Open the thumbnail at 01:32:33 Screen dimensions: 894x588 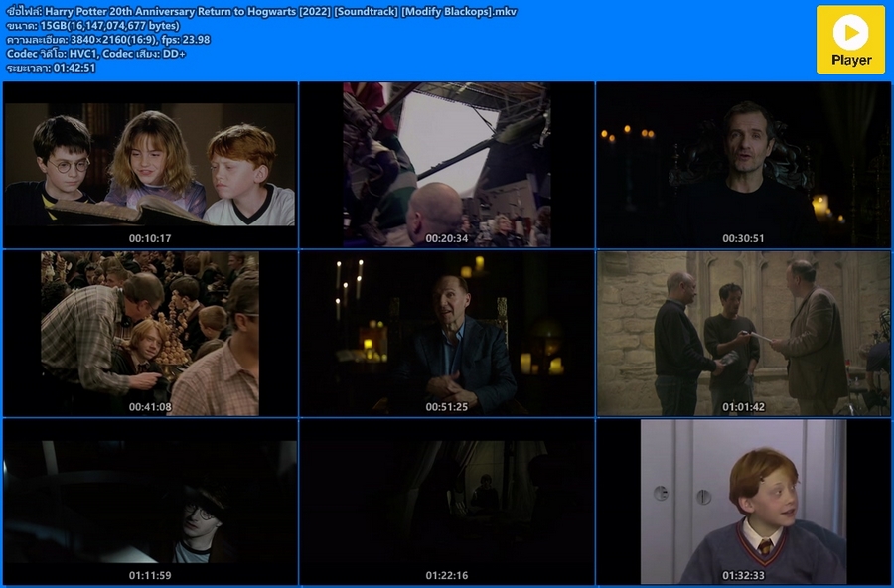tap(743, 502)
